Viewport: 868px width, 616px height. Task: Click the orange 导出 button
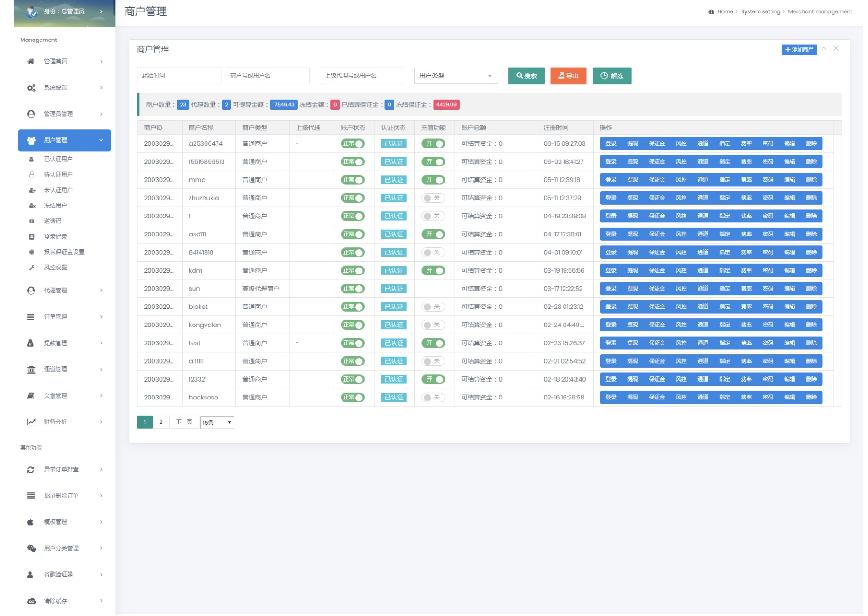(x=568, y=76)
